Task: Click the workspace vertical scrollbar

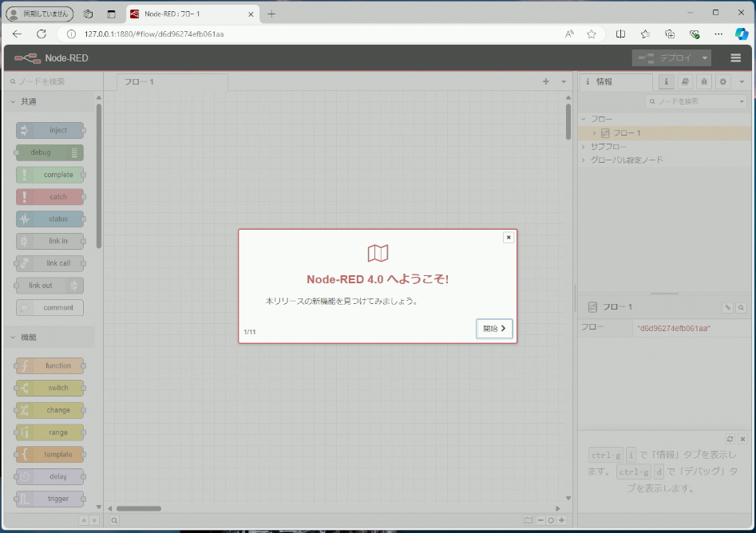Action: pyautogui.click(x=568, y=120)
